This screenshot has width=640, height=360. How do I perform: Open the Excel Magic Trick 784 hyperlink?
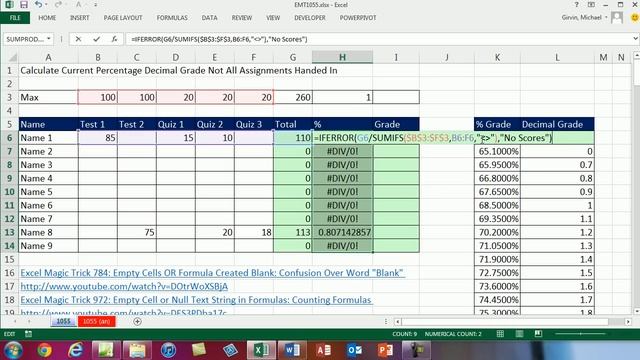[212, 273]
